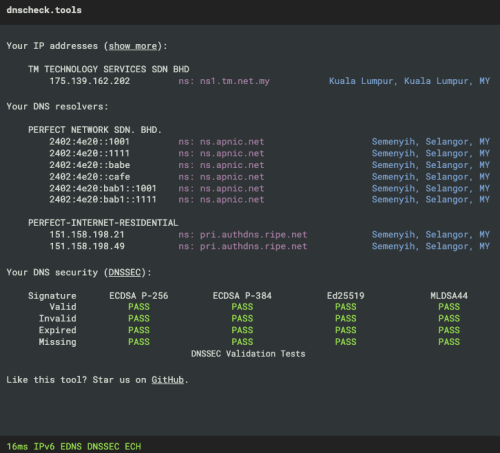
Task: Click the 'Expired' row label
Action: pos(58,330)
